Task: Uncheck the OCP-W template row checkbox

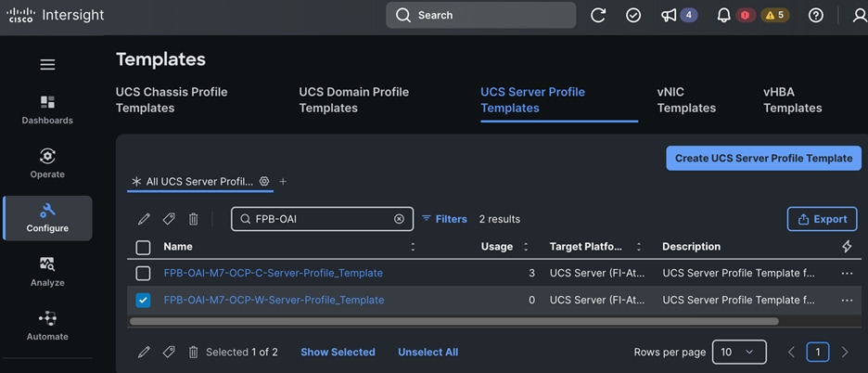Action: (x=143, y=301)
